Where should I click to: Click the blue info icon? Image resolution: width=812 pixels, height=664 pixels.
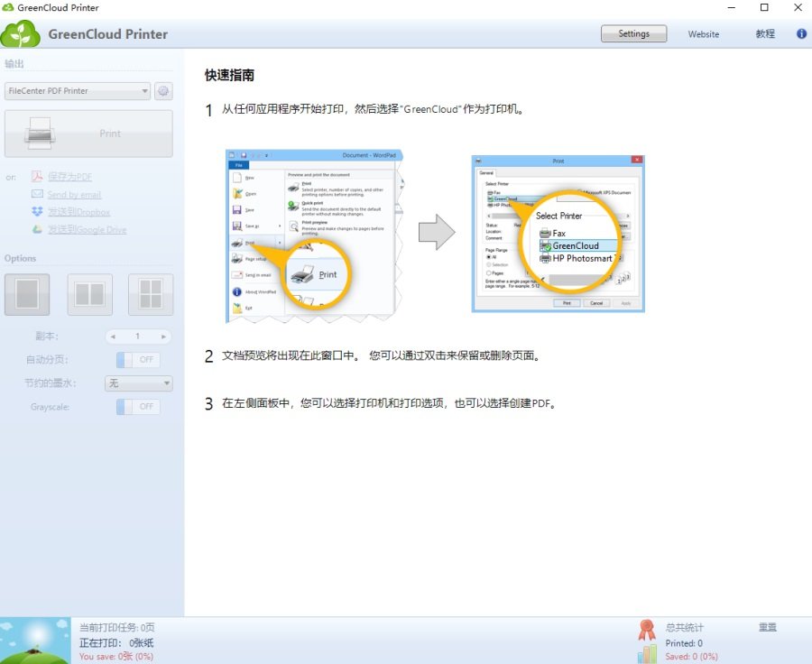801,33
